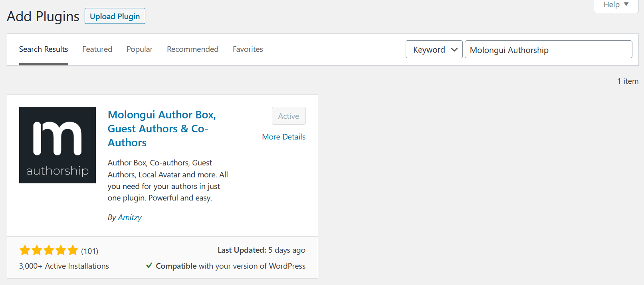
Task: Click the third rating star
Action: tap(49, 250)
